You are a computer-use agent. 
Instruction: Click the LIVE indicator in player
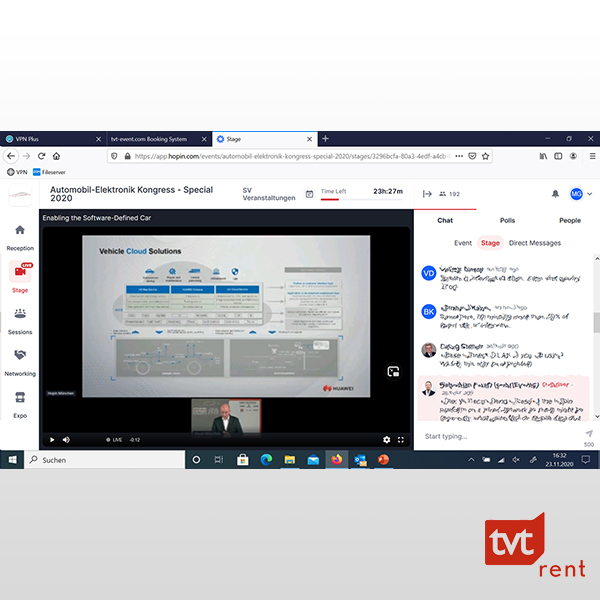click(114, 440)
